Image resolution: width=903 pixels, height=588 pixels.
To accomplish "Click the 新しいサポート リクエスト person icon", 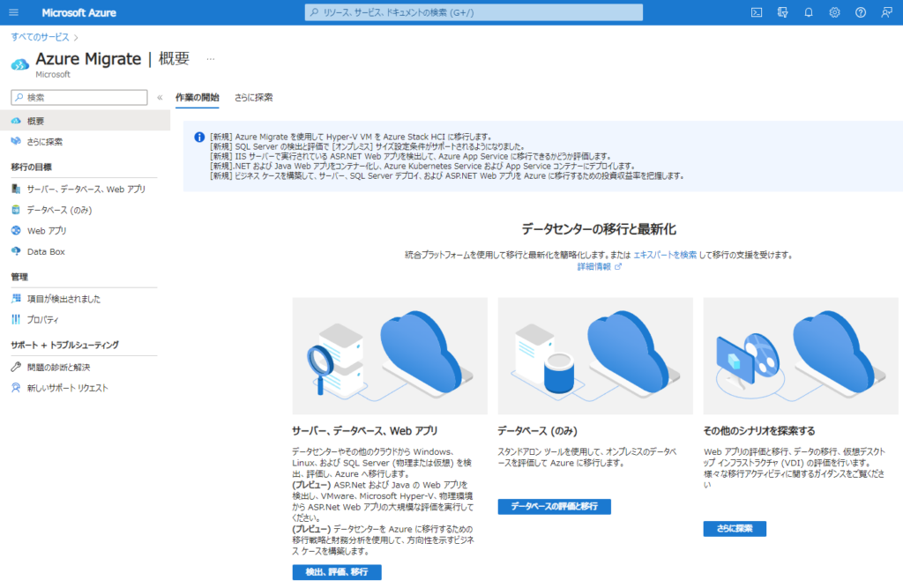I will (16, 388).
